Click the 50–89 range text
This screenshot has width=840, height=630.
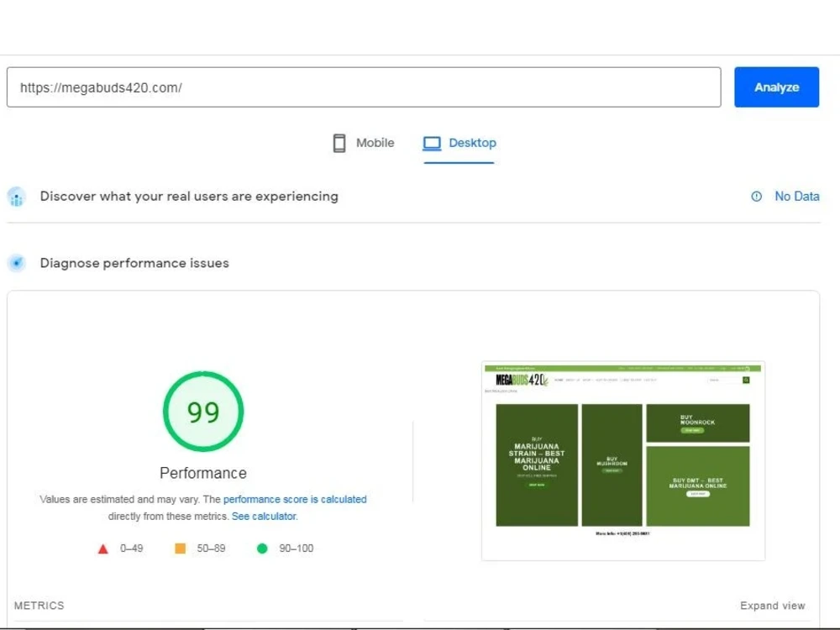[211, 549]
